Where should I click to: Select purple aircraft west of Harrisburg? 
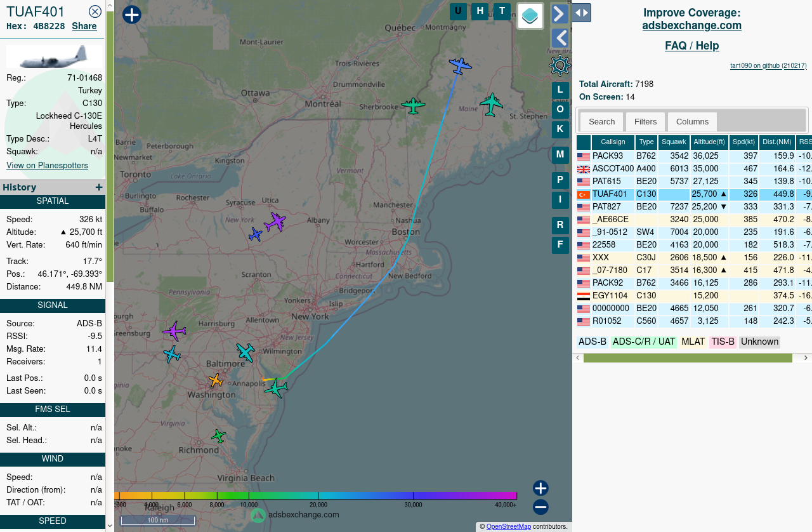pyautogui.click(x=174, y=331)
